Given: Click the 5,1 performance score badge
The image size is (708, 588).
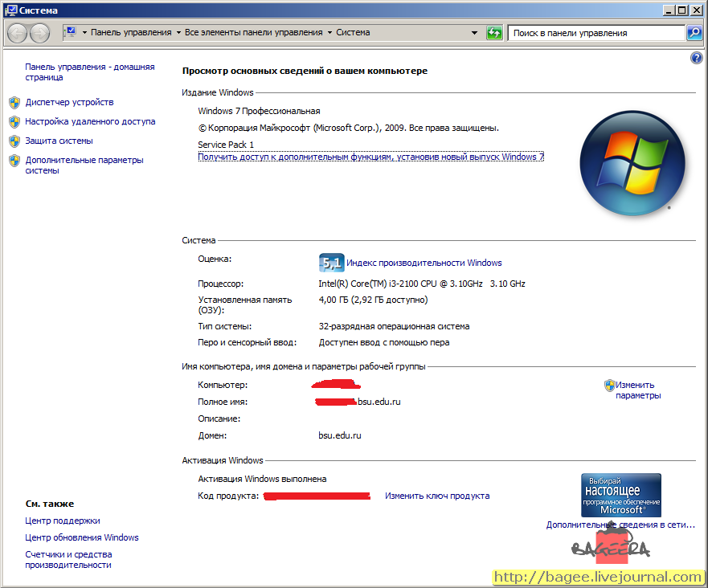Looking at the screenshot, I should coord(331,263).
